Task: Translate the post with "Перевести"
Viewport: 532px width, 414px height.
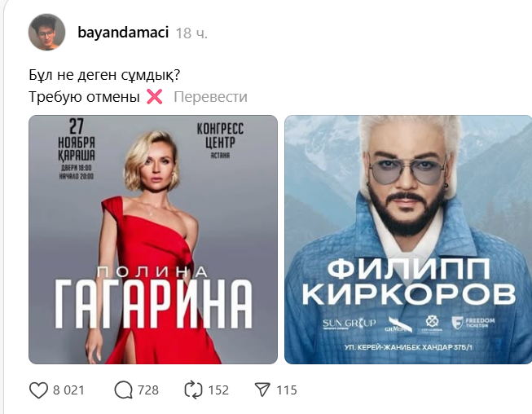Action: click(210, 97)
